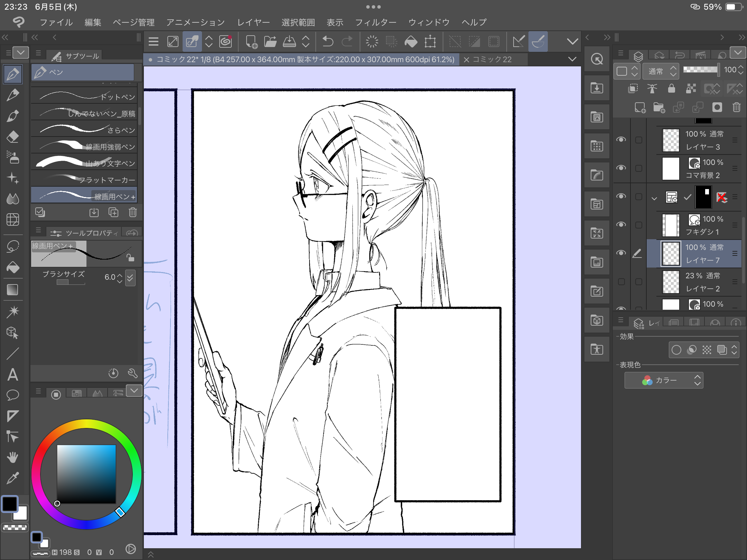Hide layer レイヤー 3
The height and width of the screenshot is (560, 747).
tap(621, 140)
